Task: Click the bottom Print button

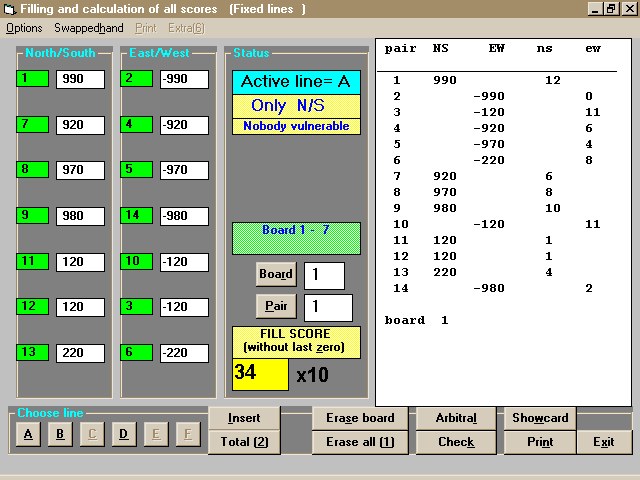Action: click(540, 442)
